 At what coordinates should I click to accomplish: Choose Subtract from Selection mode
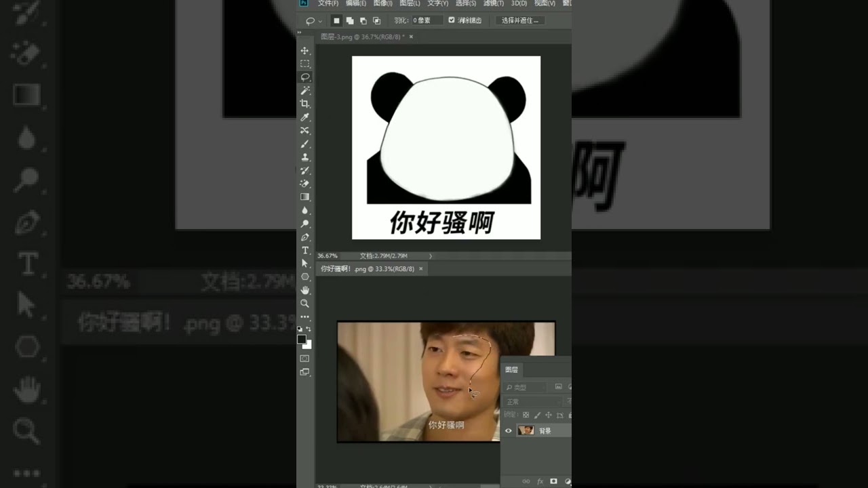[x=363, y=20]
